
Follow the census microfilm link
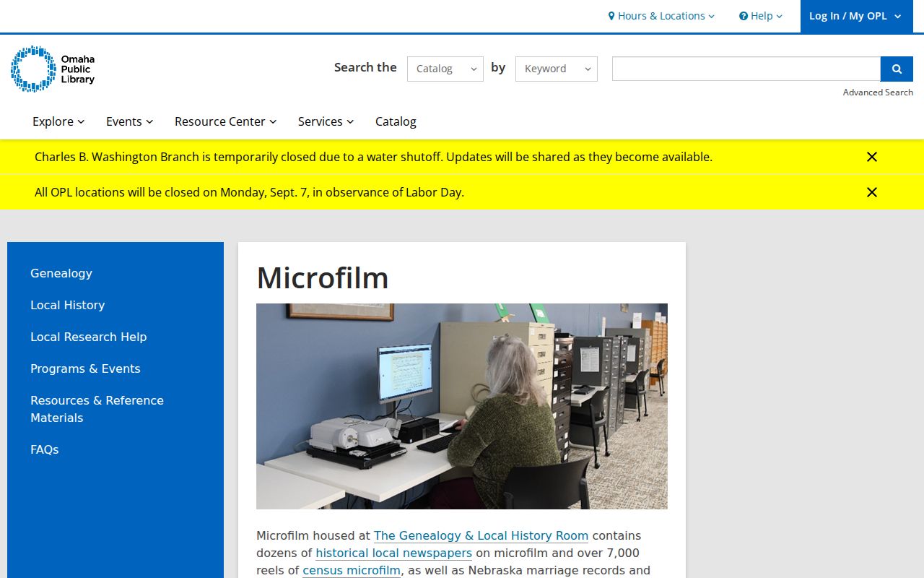(352, 570)
